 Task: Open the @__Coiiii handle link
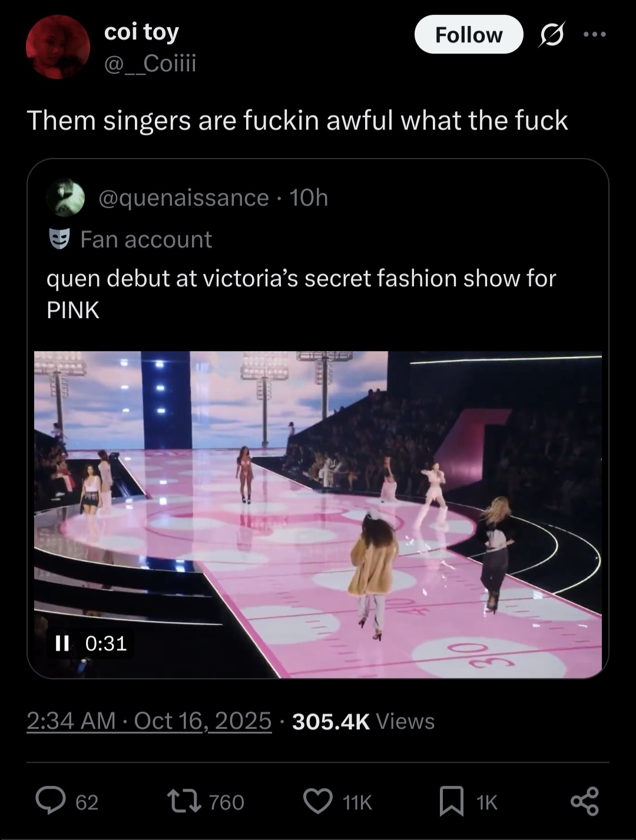coord(150,63)
